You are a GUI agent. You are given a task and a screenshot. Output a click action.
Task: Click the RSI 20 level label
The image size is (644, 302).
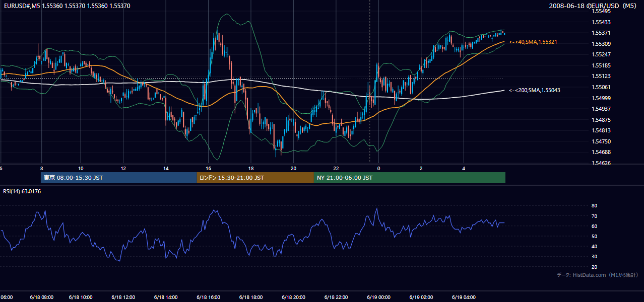pyautogui.click(x=594, y=267)
